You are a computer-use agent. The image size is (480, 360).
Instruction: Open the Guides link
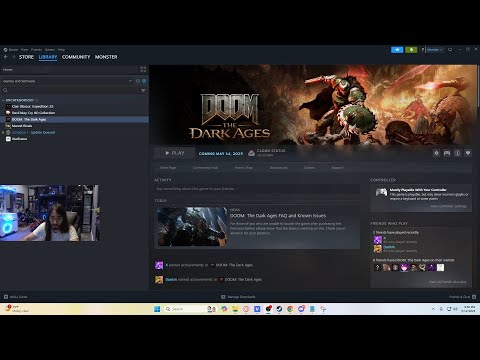pyautogui.click(x=309, y=168)
